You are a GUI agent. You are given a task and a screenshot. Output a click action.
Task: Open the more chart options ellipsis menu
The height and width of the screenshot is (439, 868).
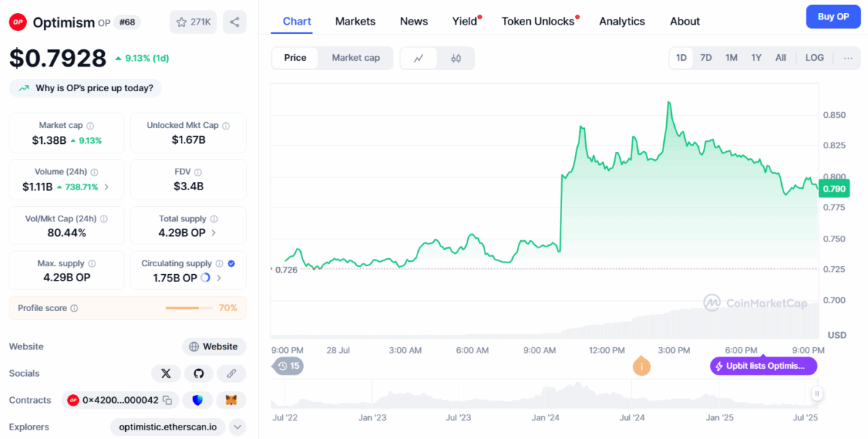[x=848, y=58]
